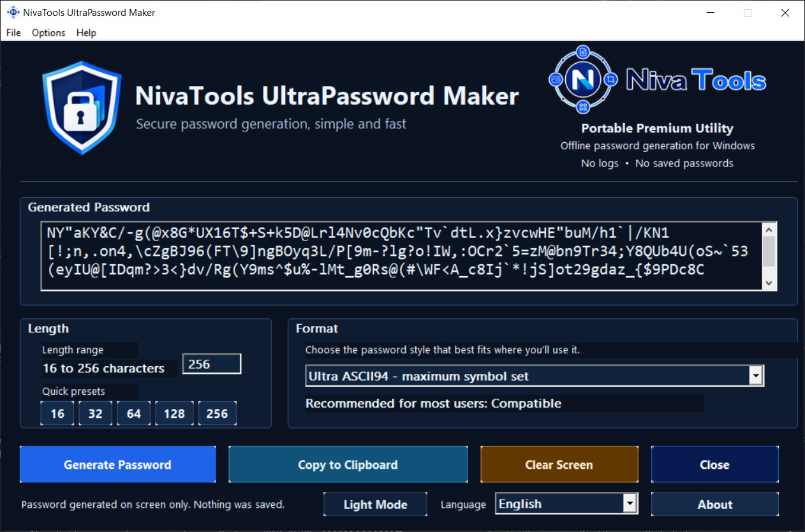Select the 32 length preset

(96, 413)
